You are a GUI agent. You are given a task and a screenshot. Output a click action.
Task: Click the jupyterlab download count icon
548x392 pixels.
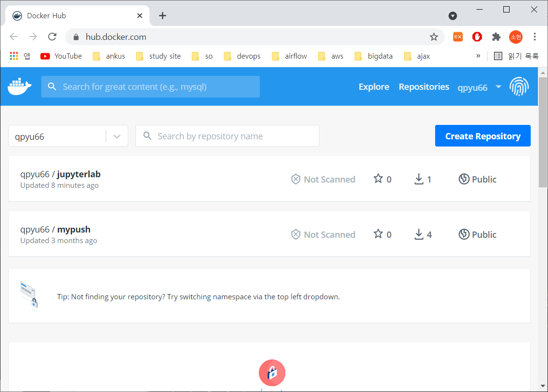(419, 179)
